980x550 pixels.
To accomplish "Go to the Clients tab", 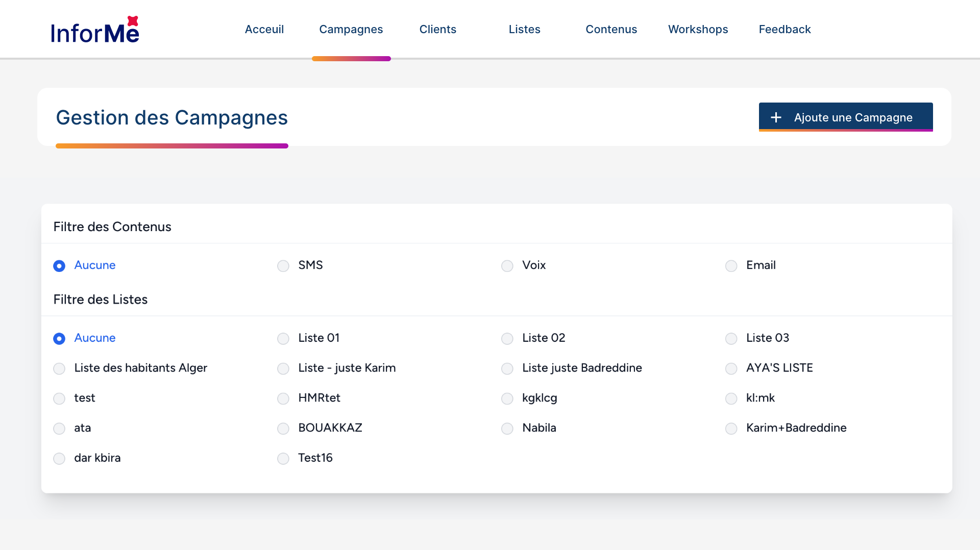I will click(437, 30).
